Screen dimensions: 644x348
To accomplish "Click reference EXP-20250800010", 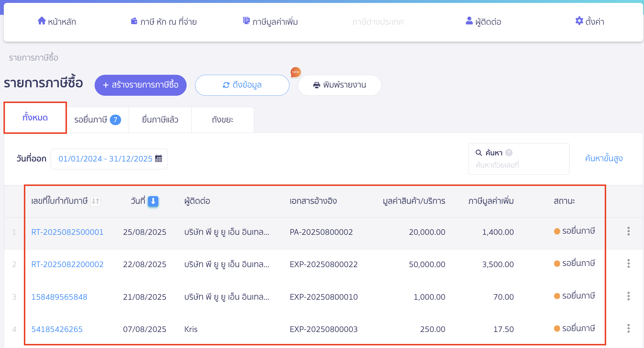I will click(323, 297).
